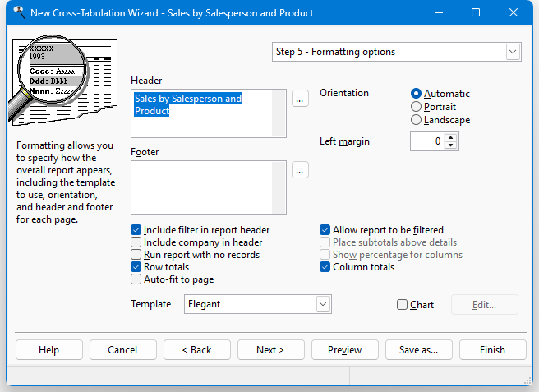Viewport: 539px width, 392px height.
Task: Uncheck Column totals option
Action: [x=325, y=267]
